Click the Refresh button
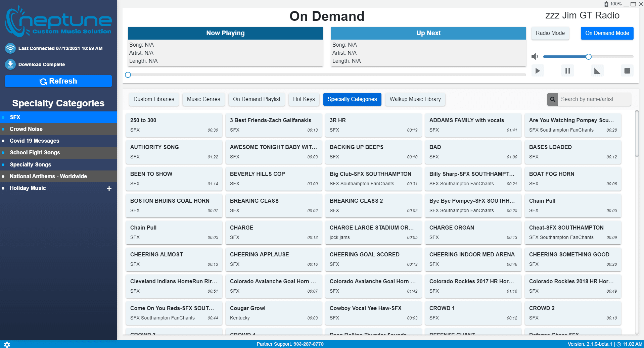Screen dimensions: 644x348 click(58, 81)
